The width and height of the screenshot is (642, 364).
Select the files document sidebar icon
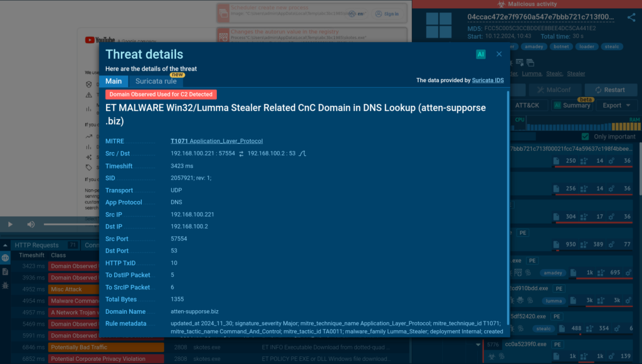click(5, 271)
